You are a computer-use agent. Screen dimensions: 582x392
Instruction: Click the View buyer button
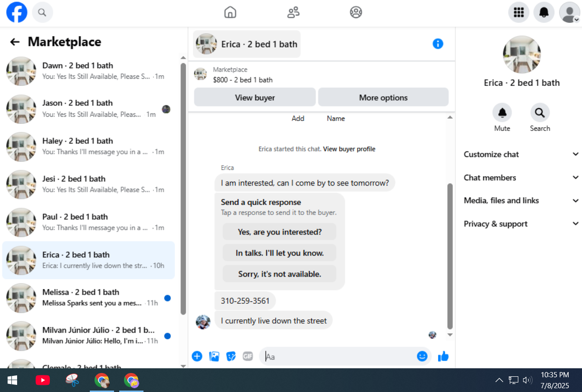pos(255,98)
